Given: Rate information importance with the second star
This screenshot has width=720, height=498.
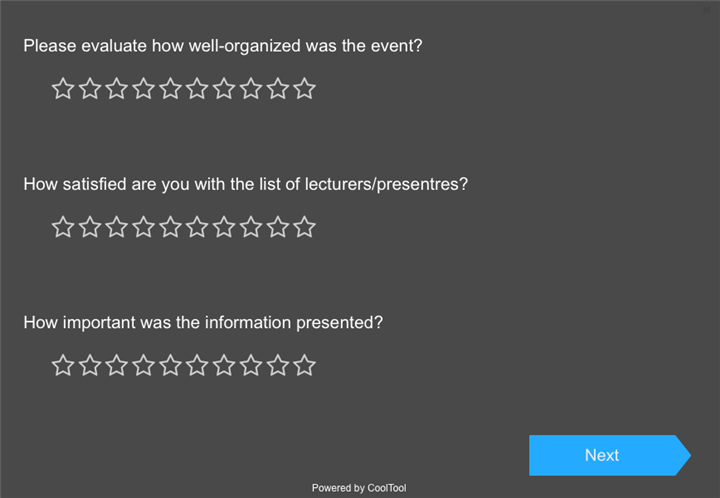Looking at the screenshot, I should (90, 365).
